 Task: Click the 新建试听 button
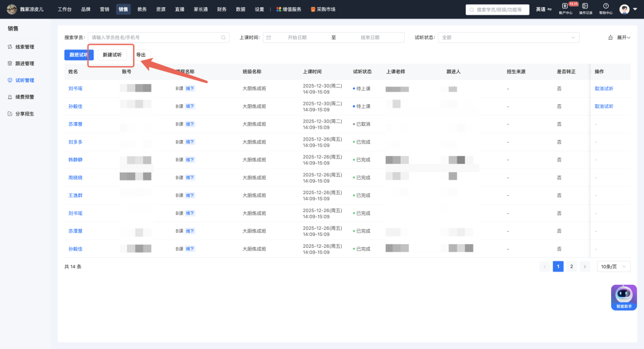(x=112, y=55)
